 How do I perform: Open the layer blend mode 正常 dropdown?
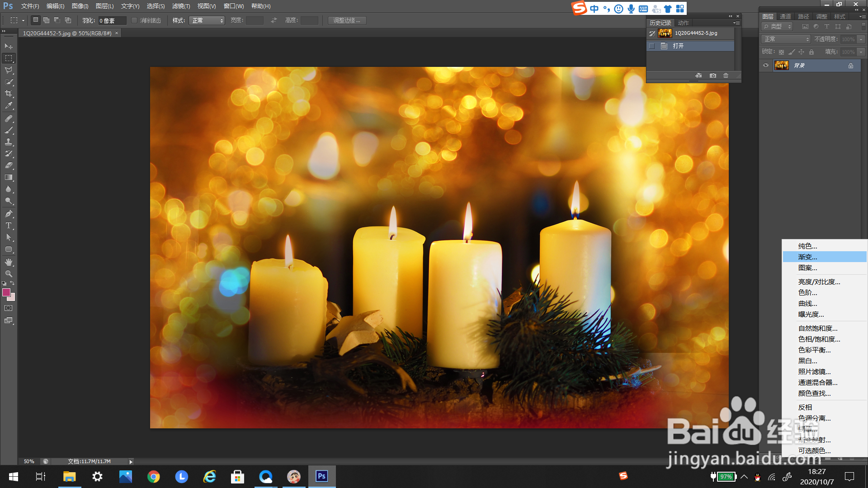coord(786,39)
